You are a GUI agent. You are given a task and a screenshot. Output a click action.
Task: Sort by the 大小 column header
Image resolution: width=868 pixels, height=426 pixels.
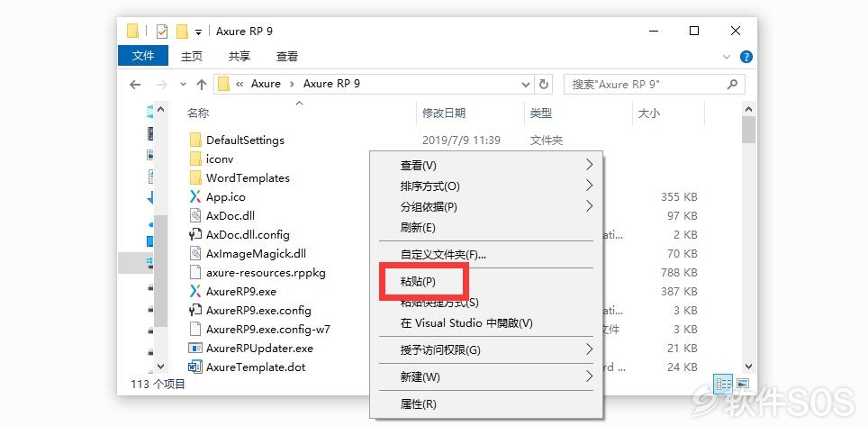[649, 113]
